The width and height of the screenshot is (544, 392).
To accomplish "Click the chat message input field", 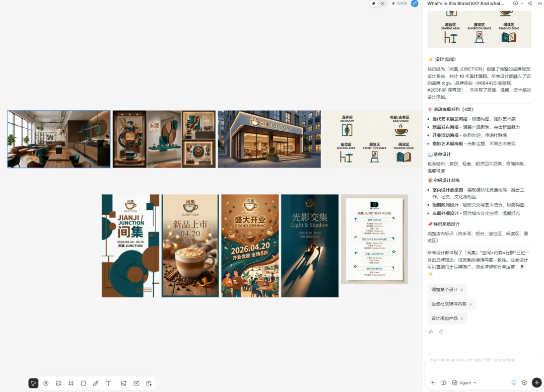I will click(483, 364).
